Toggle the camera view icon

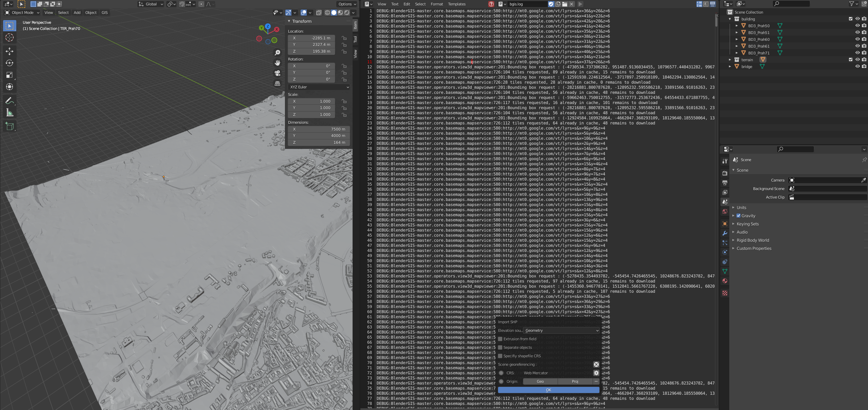click(277, 73)
